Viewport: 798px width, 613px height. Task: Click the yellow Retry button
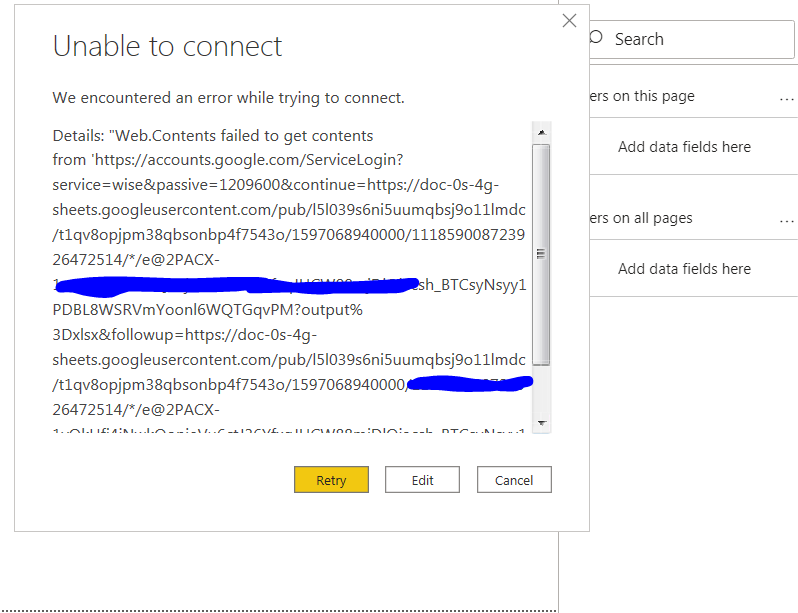(331, 480)
